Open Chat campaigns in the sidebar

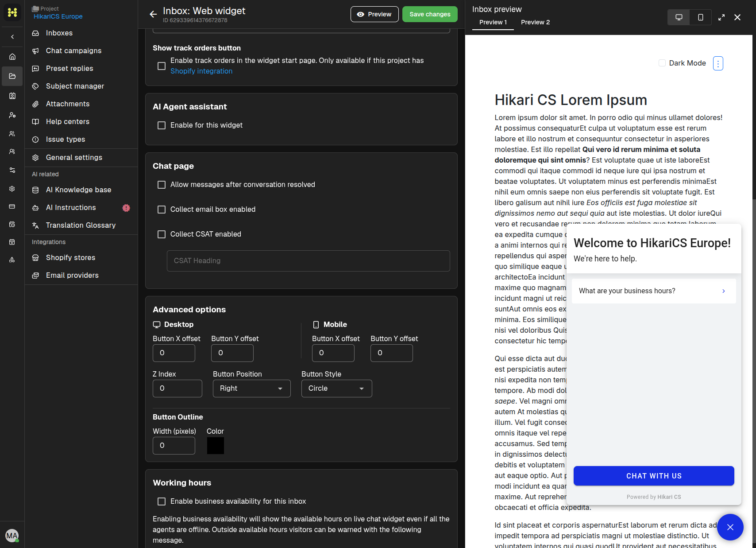click(x=81, y=51)
